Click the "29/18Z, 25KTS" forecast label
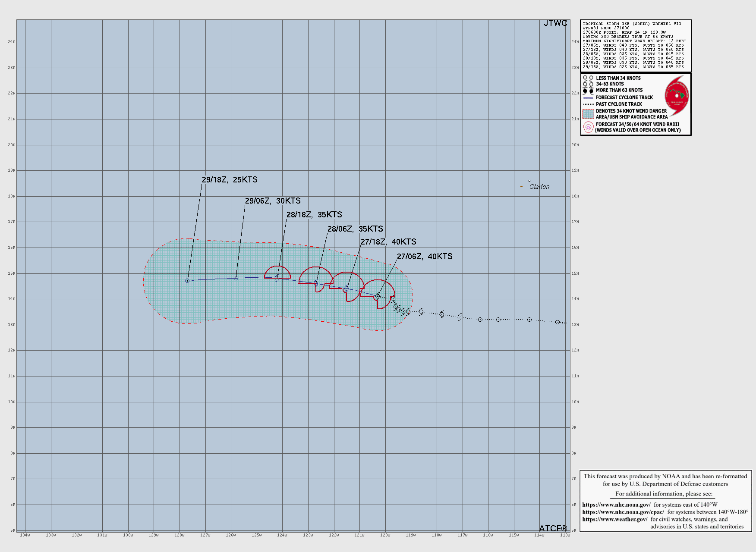The image size is (756, 552). point(230,180)
